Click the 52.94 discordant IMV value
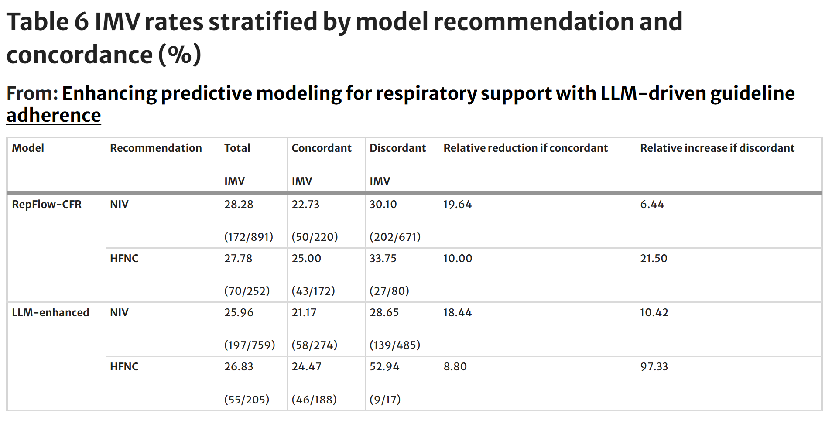 (x=385, y=367)
